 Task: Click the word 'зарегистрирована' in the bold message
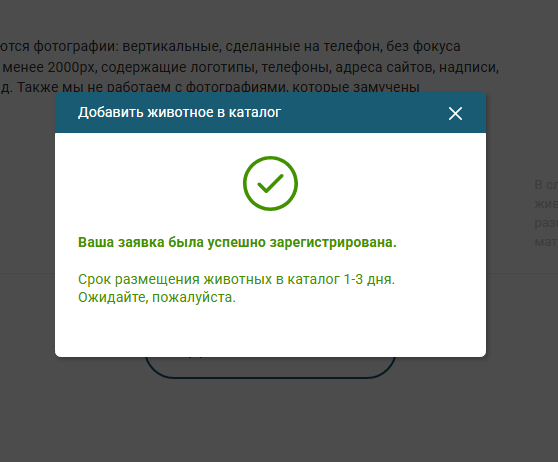point(333,242)
